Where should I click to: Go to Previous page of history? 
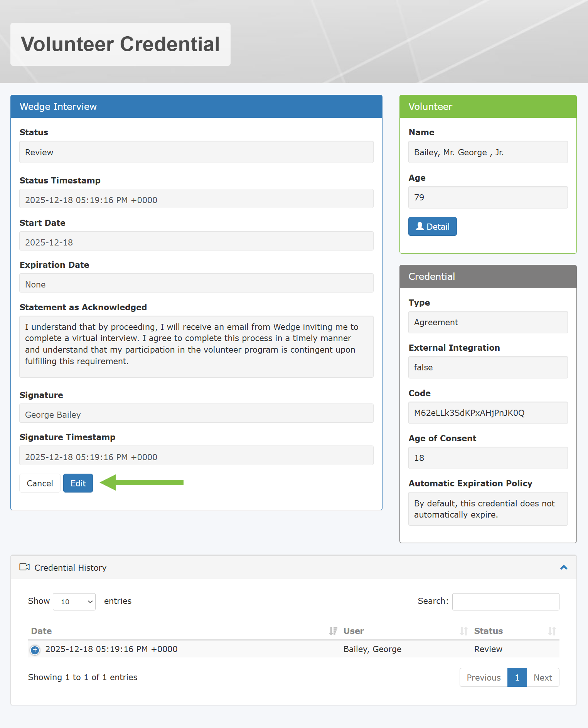coord(484,677)
